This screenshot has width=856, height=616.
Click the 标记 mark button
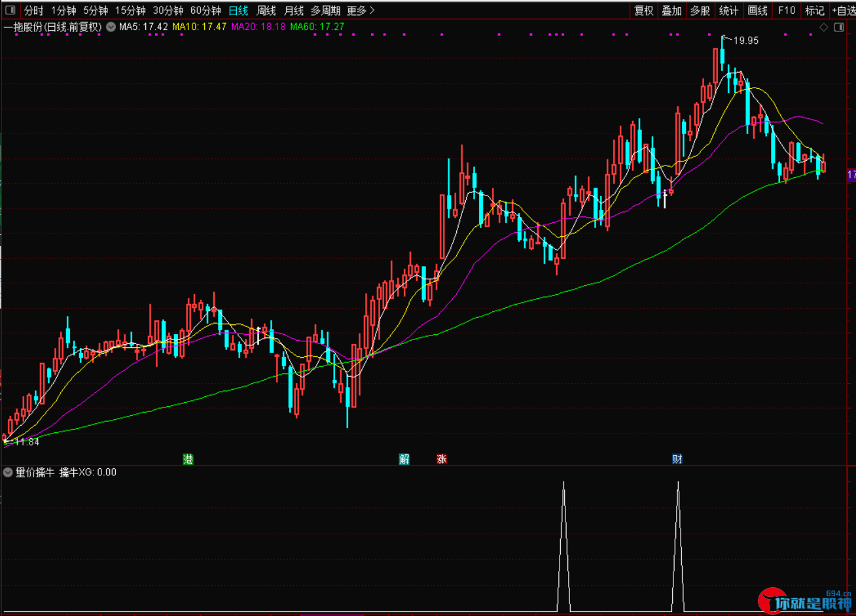coord(815,10)
